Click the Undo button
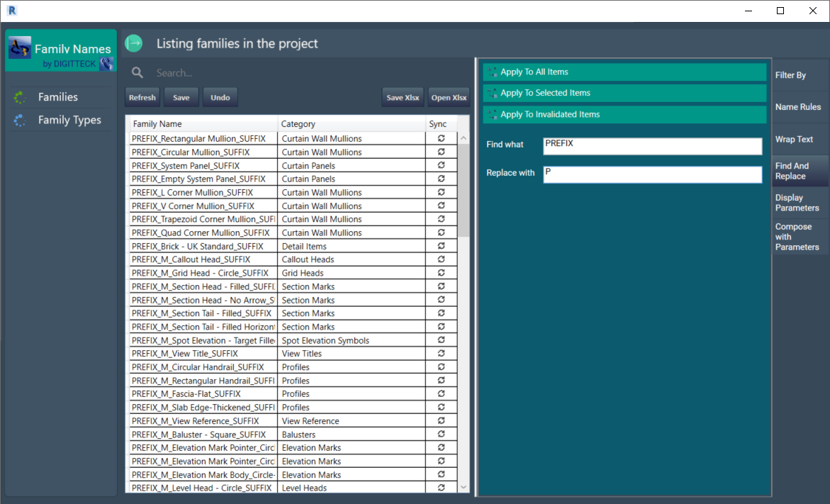Screen dimensions: 830x504 pos(220,97)
